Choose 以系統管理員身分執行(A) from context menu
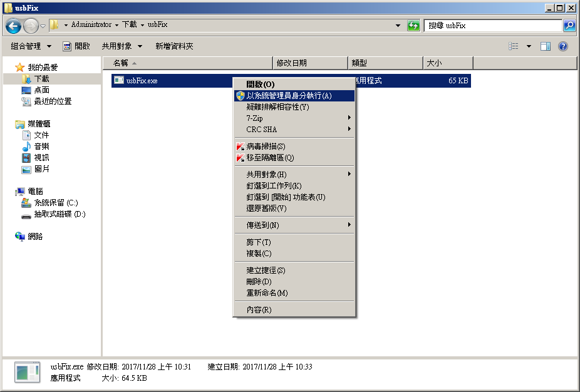Image resolution: width=580 pixels, height=392 pixels. point(289,96)
